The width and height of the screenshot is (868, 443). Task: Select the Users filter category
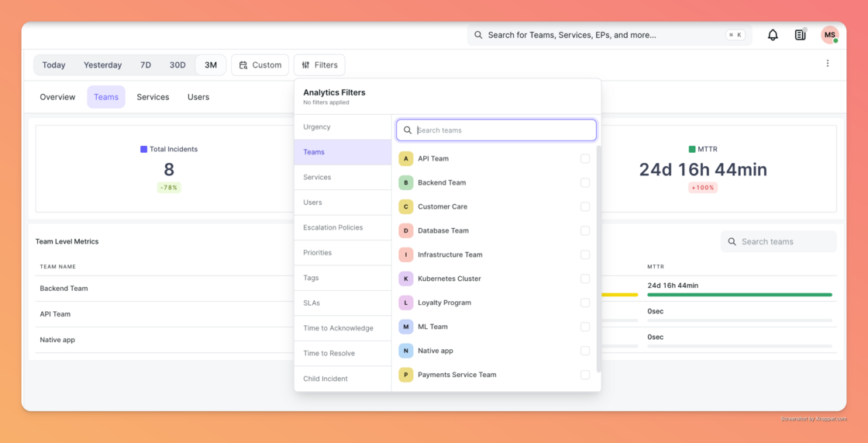pyautogui.click(x=343, y=202)
